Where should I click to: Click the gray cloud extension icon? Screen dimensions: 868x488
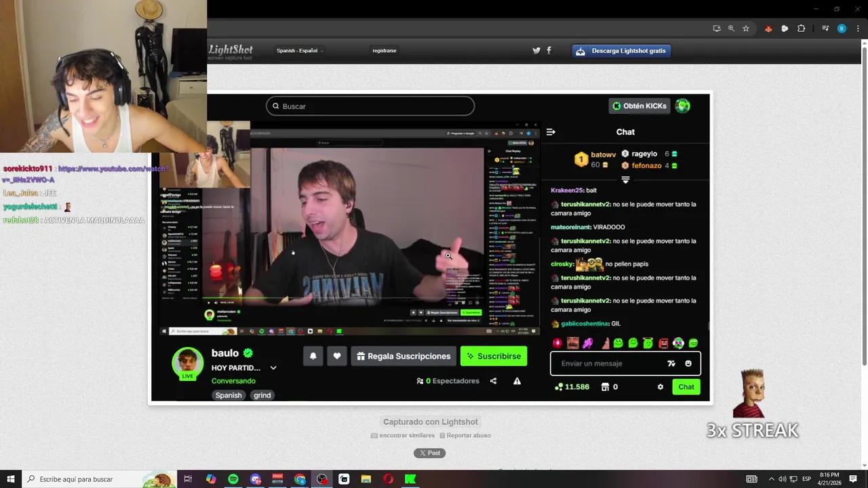pyautogui.click(x=785, y=28)
